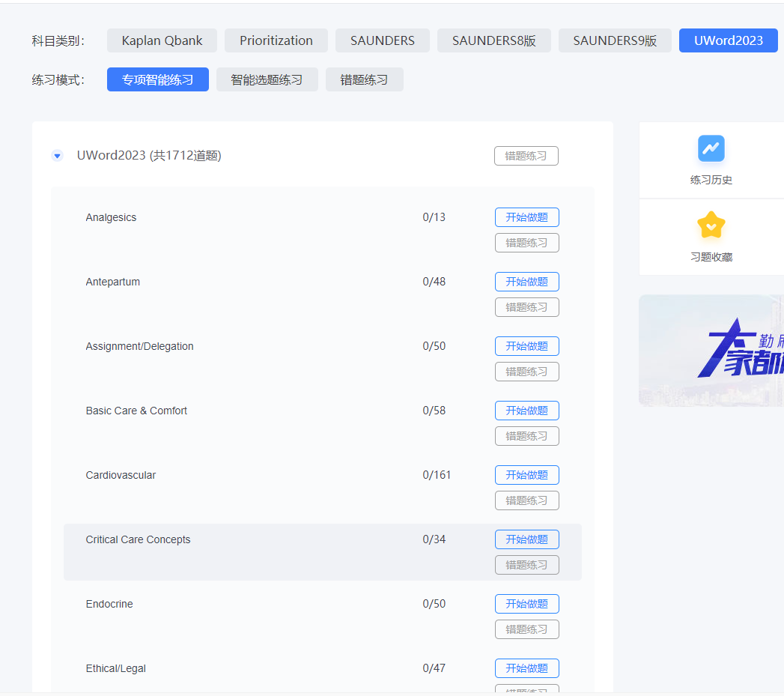
Task: Select the Kaplan Qbank category
Action: [x=162, y=40]
